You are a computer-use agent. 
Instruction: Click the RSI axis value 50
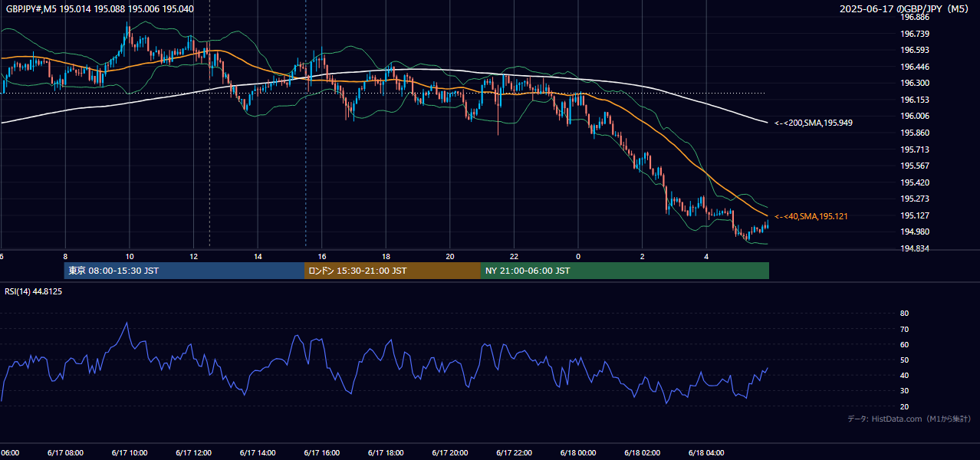pyautogui.click(x=904, y=360)
